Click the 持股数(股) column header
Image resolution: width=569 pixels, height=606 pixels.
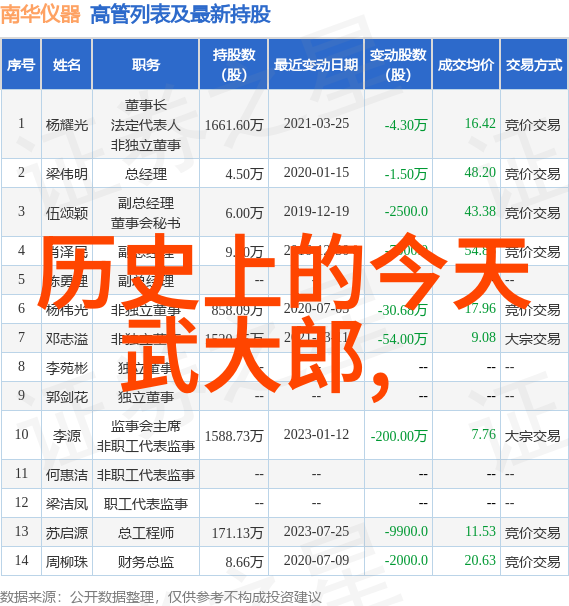[234, 65]
